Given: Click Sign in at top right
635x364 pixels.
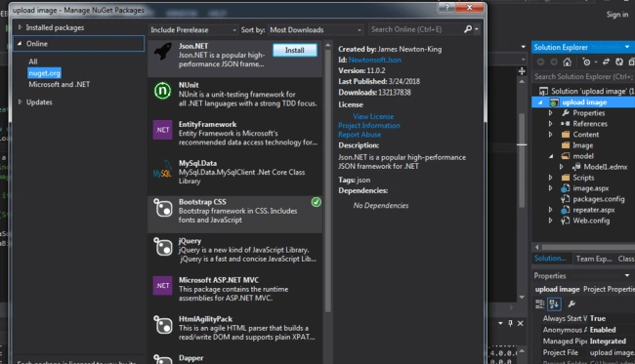Looking at the screenshot, I should coord(617,15).
